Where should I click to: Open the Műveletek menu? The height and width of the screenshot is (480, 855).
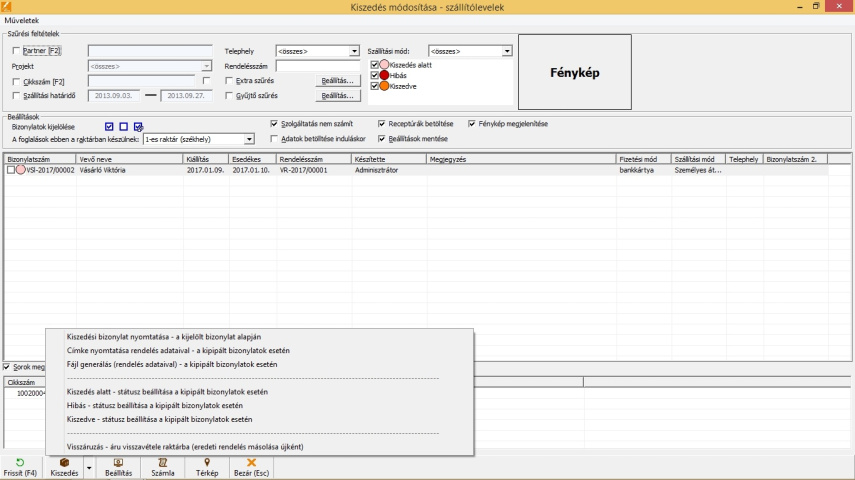coord(22,20)
